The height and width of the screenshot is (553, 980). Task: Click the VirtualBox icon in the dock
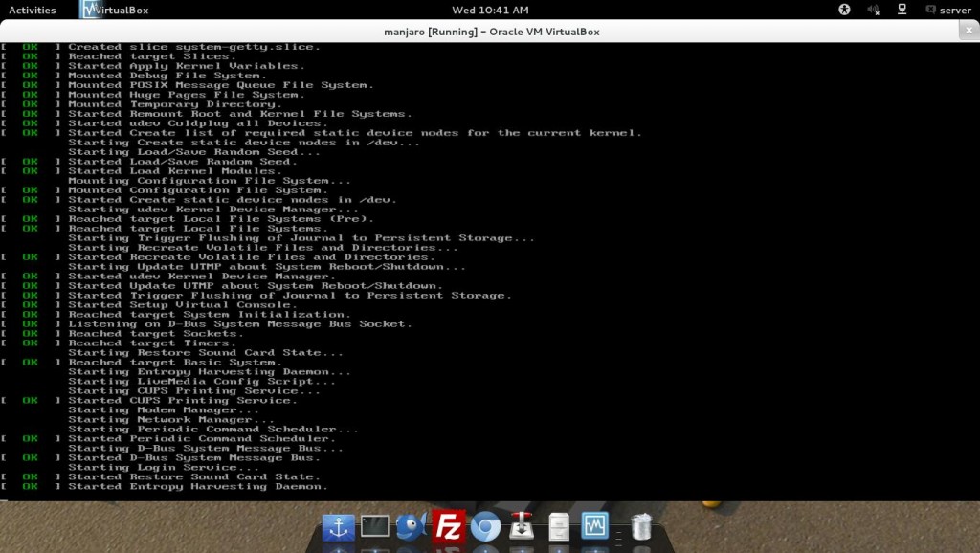click(x=595, y=526)
